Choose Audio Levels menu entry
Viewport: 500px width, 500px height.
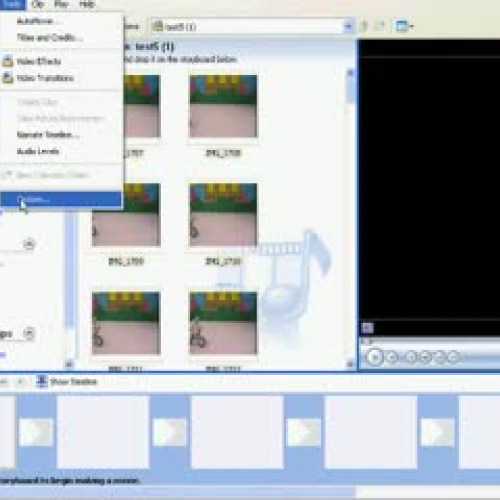tap(61, 151)
